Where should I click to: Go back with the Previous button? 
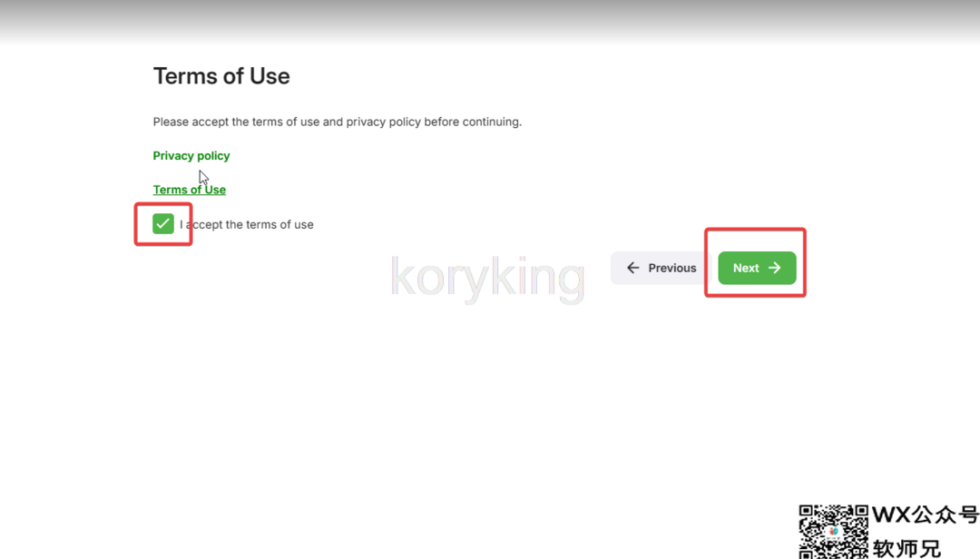[x=661, y=269]
